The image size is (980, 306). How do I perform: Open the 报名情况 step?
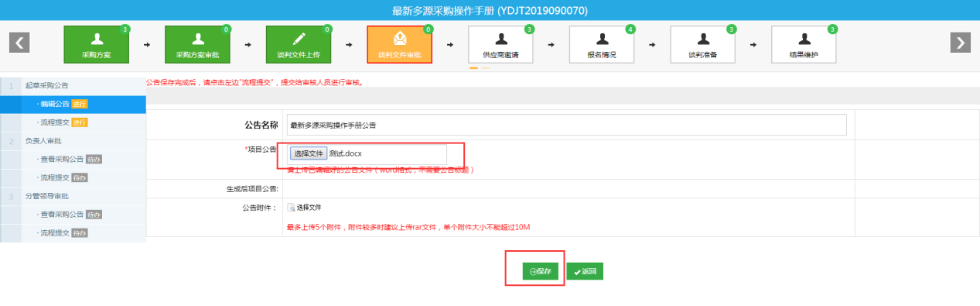[x=602, y=44]
